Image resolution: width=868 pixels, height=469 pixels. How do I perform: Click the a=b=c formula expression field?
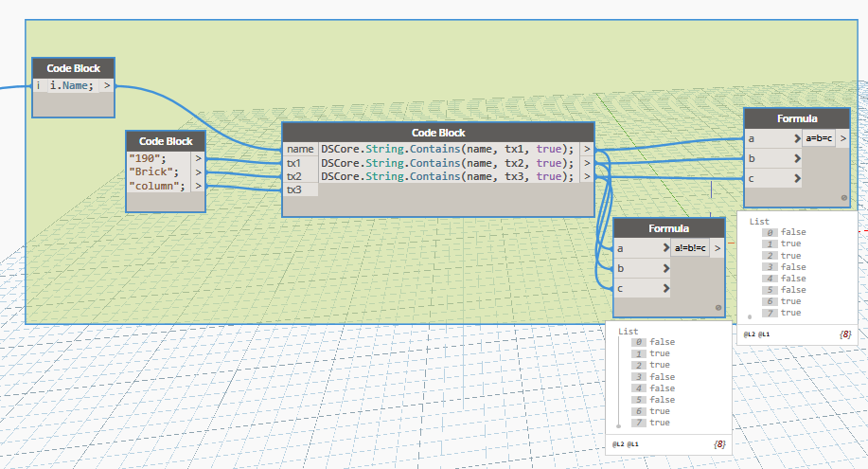819,138
